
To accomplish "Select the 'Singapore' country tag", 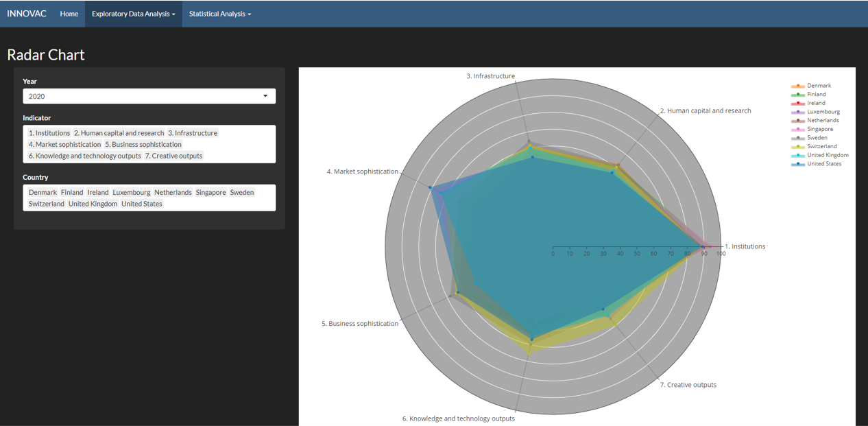I will (210, 193).
